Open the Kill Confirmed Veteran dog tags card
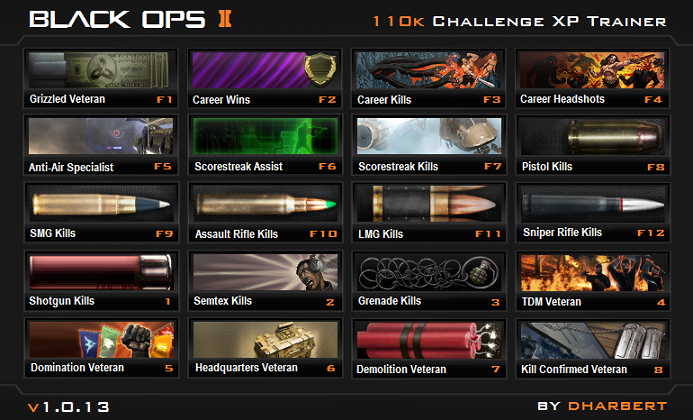 click(x=592, y=348)
